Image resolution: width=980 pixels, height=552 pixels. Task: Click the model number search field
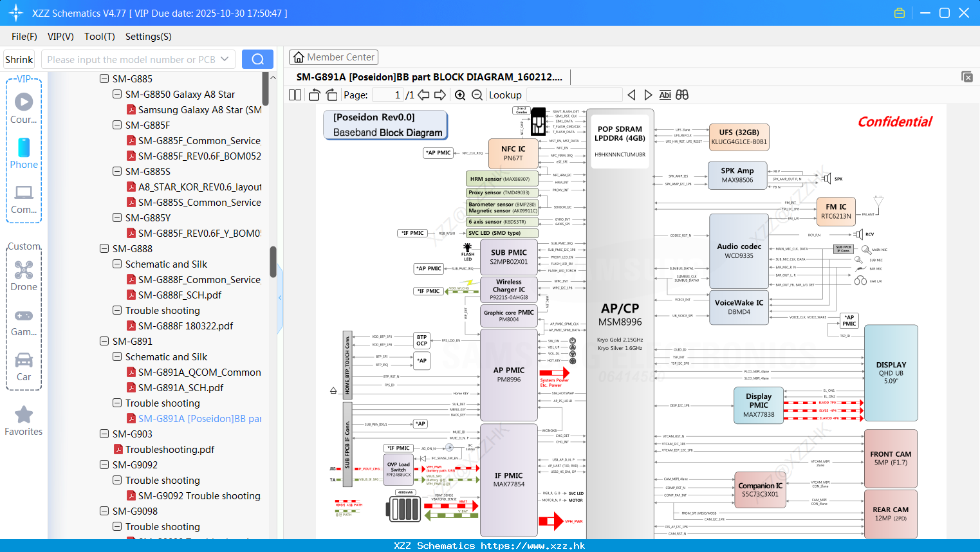132,59
